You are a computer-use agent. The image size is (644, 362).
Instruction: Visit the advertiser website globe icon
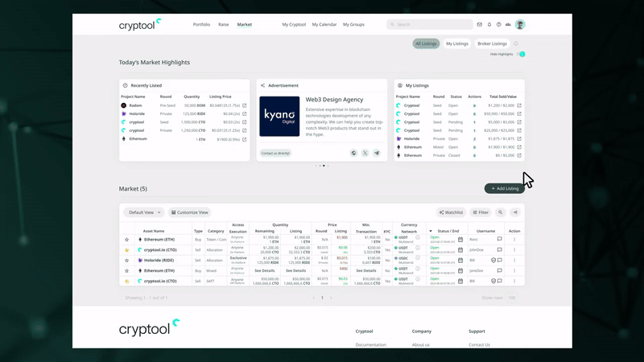(353, 153)
